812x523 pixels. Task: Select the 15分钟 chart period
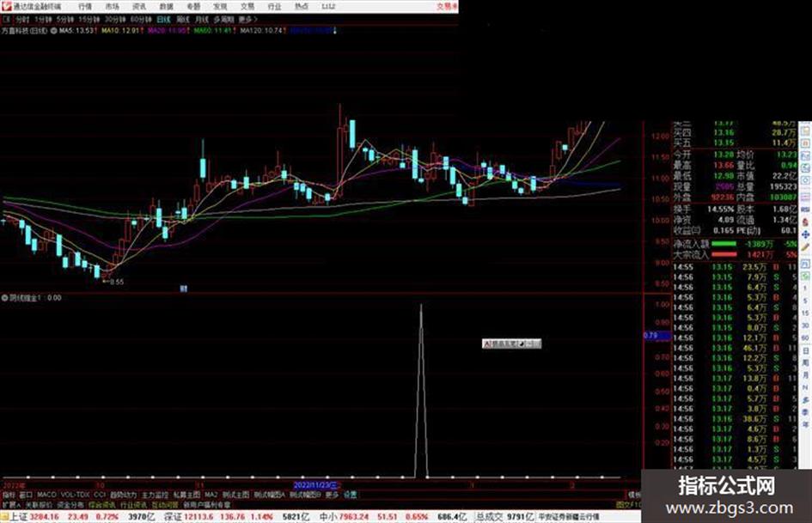click(x=89, y=19)
